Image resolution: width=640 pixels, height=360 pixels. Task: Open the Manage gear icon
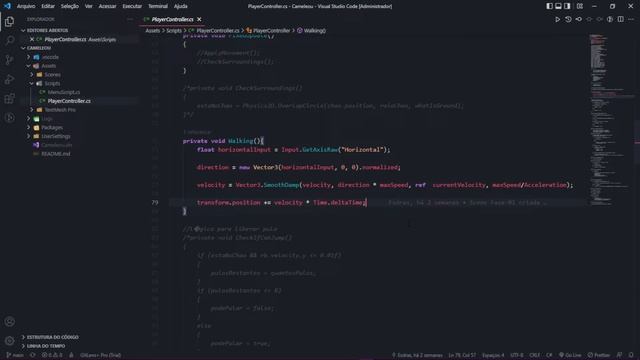9,340
